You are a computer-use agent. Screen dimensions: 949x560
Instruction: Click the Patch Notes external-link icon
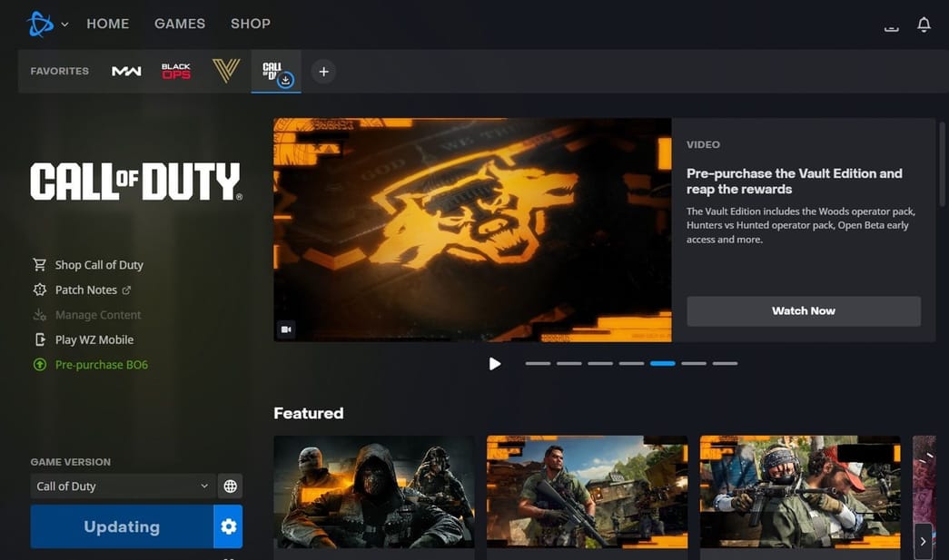[x=126, y=290]
